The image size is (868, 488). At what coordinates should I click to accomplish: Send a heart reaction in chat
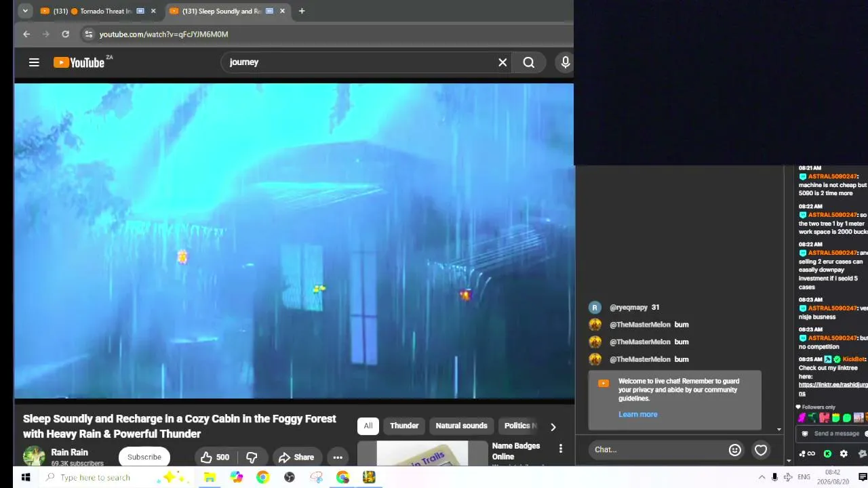click(761, 449)
